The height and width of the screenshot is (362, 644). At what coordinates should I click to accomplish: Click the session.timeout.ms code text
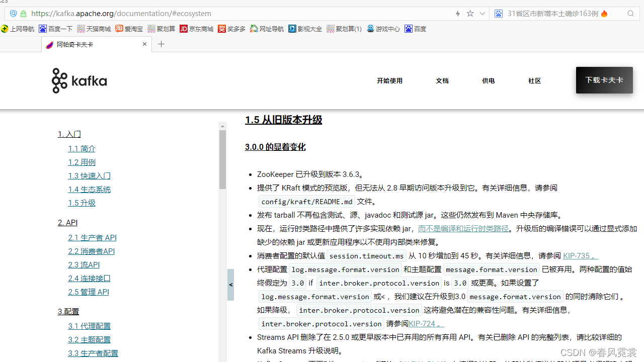tap(366, 256)
